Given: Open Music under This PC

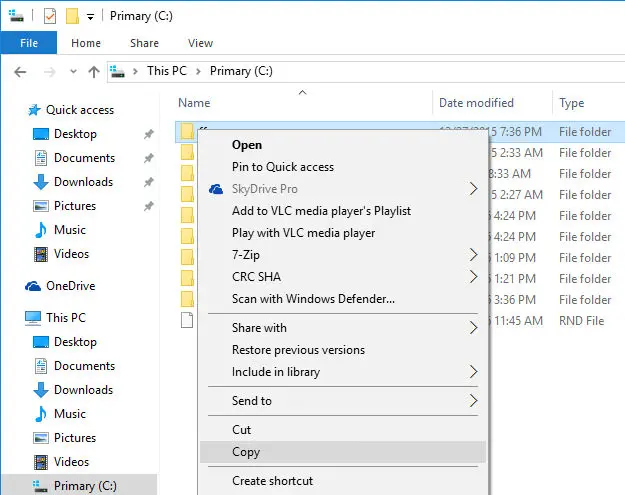Looking at the screenshot, I should (70, 414).
